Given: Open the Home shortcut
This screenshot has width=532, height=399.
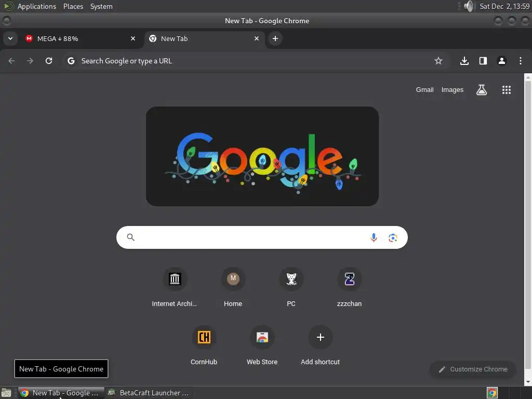Looking at the screenshot, I should tap(233, 287).
